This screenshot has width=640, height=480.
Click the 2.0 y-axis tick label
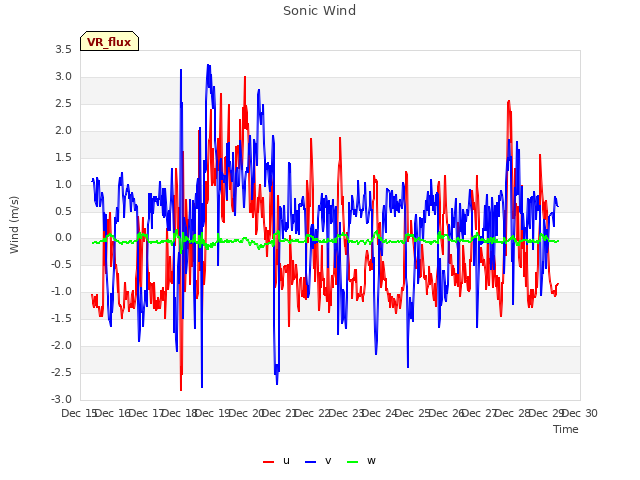pos(64,131)
